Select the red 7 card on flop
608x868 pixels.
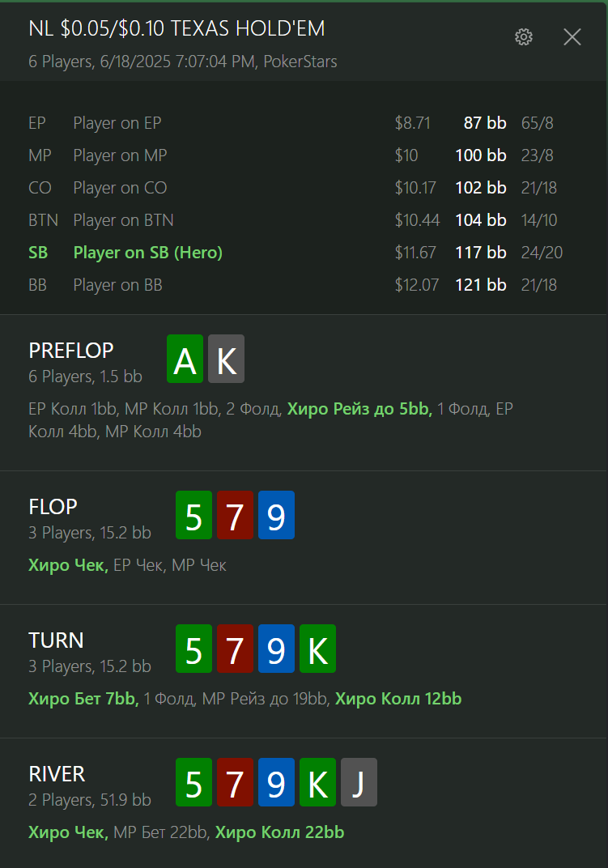point(235,515)
